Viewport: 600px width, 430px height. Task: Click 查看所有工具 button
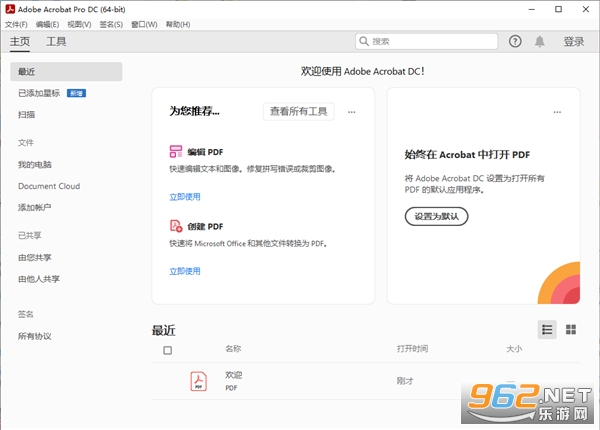(x=298, y=111)
